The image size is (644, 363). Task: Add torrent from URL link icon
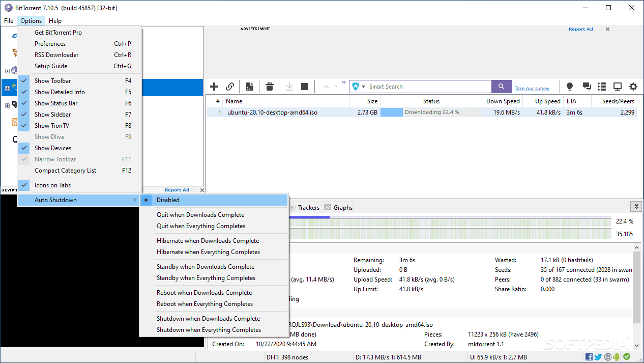(230, 87)
